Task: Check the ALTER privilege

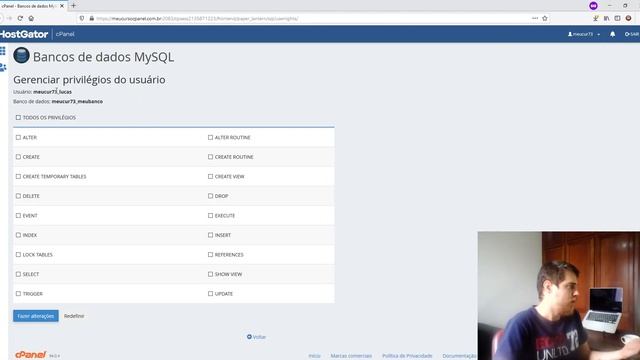Action: click(18, 138)
